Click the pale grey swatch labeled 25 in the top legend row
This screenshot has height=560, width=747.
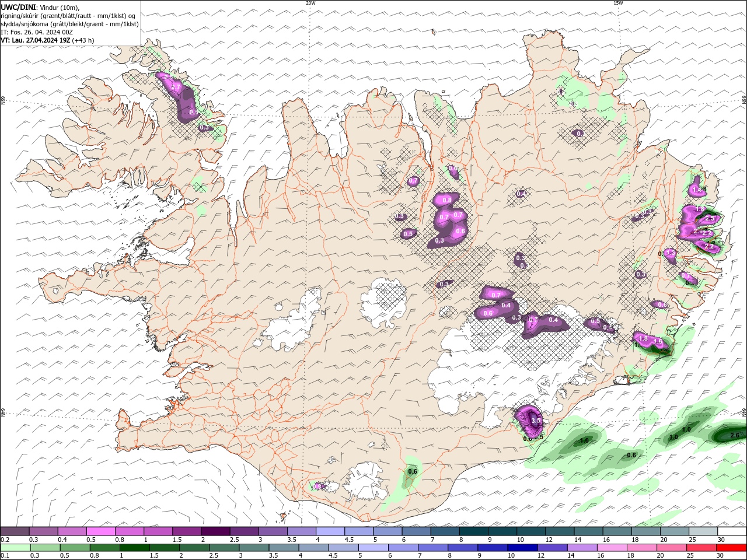coord(703,531)
